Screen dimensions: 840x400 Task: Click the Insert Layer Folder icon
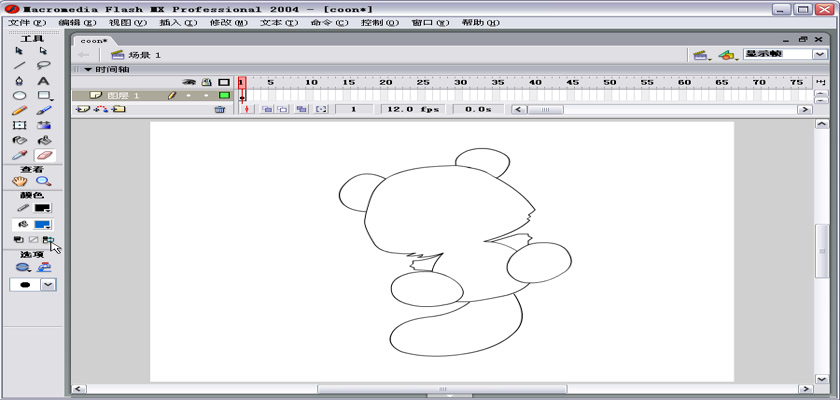(118, 109)
